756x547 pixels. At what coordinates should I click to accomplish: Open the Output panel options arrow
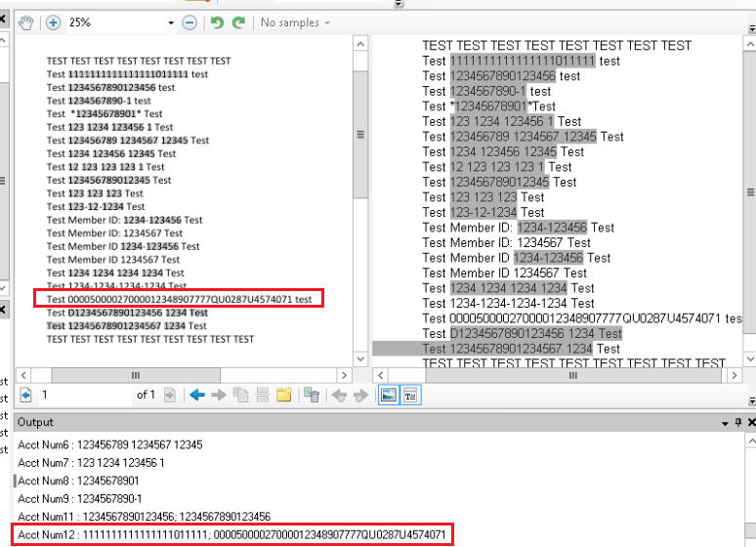point(725,423)
